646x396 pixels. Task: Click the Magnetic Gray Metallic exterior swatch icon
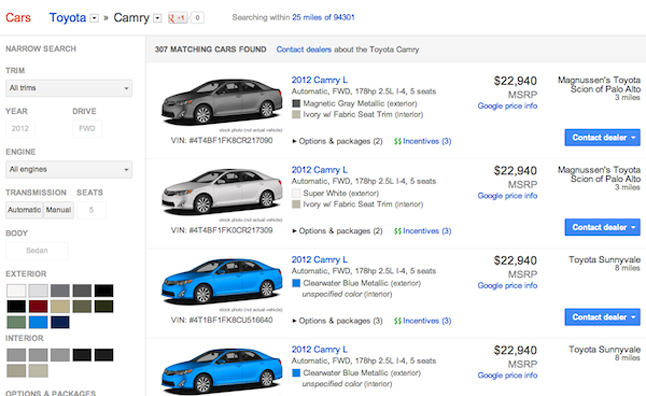296,103
